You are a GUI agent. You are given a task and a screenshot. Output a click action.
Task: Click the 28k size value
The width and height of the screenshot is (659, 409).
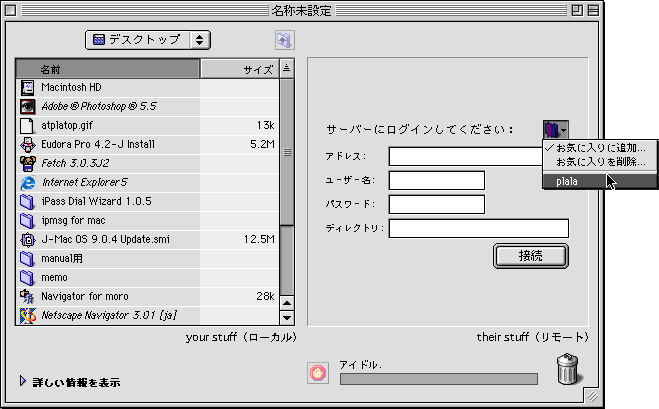pyautogui.click(x=266, y=296)
